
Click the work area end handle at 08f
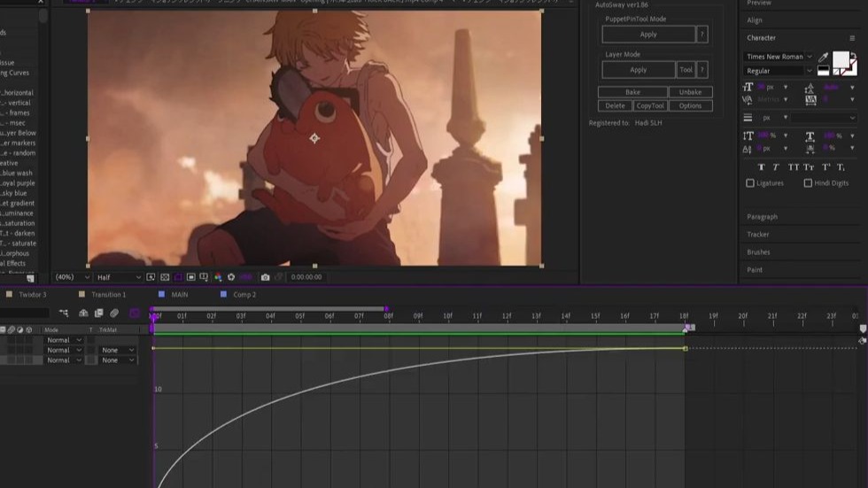pyautogui.click(x=386, y=309)
